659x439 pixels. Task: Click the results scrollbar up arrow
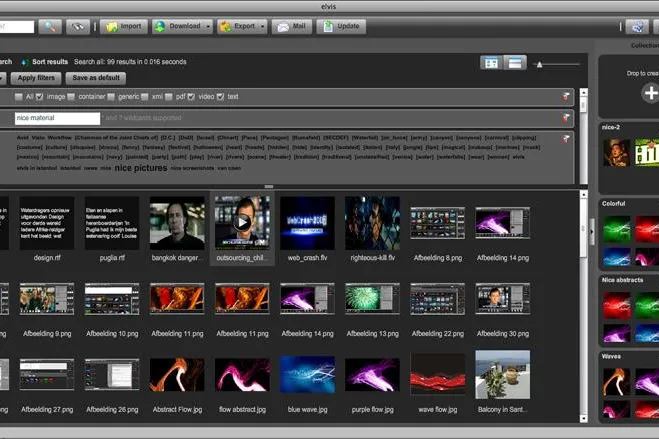tap(583, 195)
